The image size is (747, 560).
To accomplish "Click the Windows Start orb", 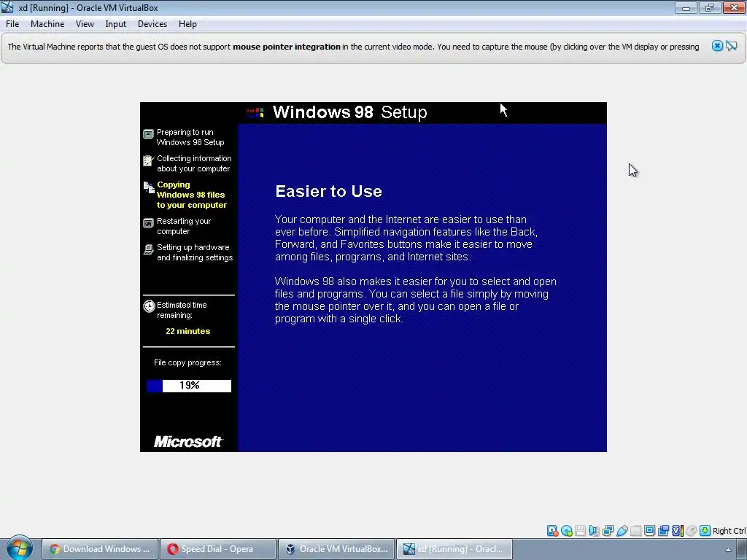I will [19, 548].
